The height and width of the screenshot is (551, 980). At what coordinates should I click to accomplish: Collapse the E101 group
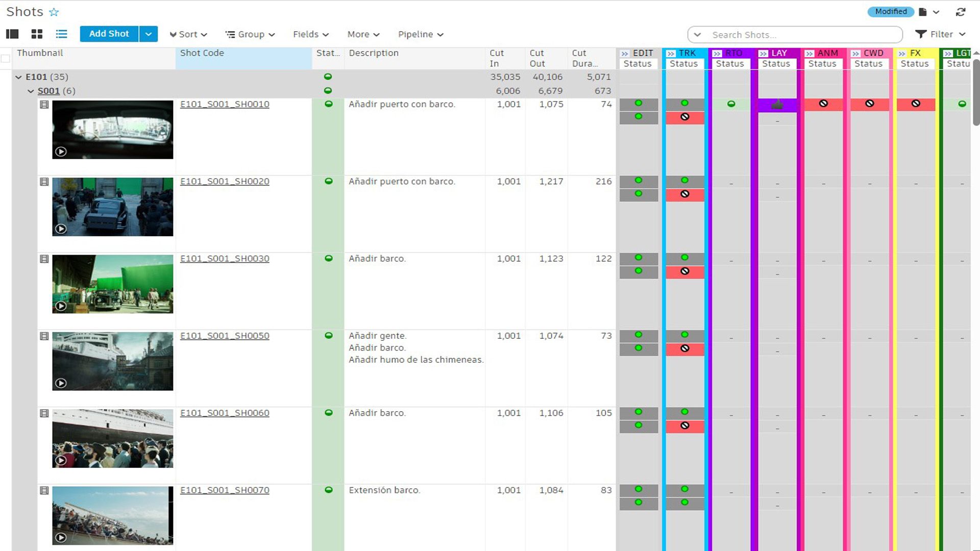(x=19, y=77)
